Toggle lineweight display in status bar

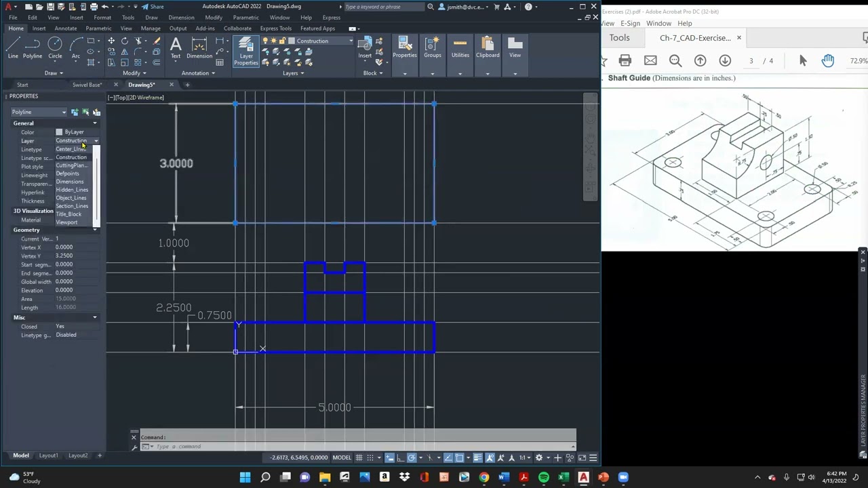click(x=477, y=457)
